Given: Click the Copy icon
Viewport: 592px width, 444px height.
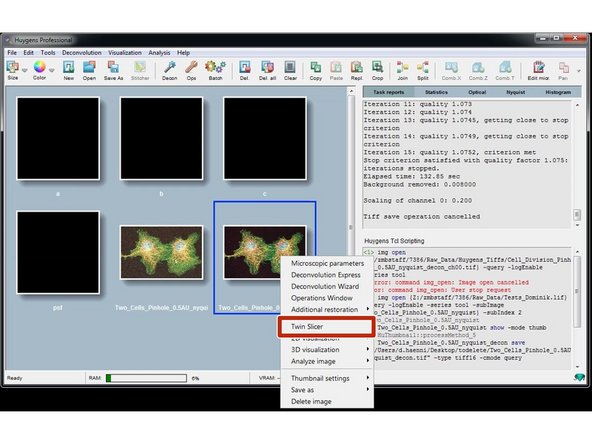Looking at the screenshot, I should [x=316, y=70].
